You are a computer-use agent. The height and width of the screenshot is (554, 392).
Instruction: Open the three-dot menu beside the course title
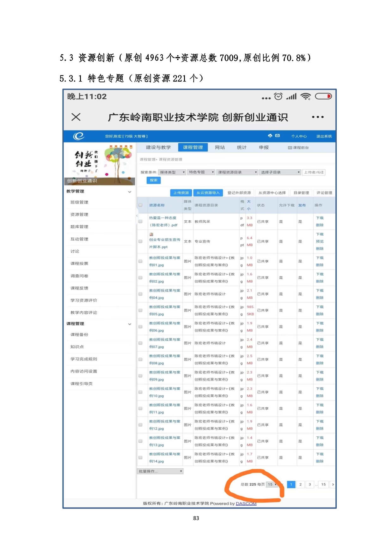pos(318,117)
